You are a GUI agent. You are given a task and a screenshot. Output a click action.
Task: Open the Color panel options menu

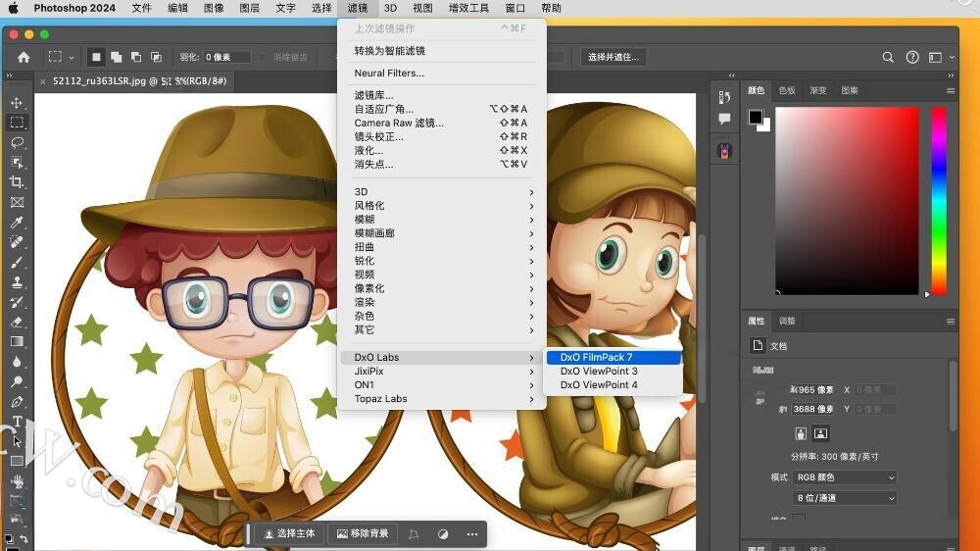(x=951, y=90)
